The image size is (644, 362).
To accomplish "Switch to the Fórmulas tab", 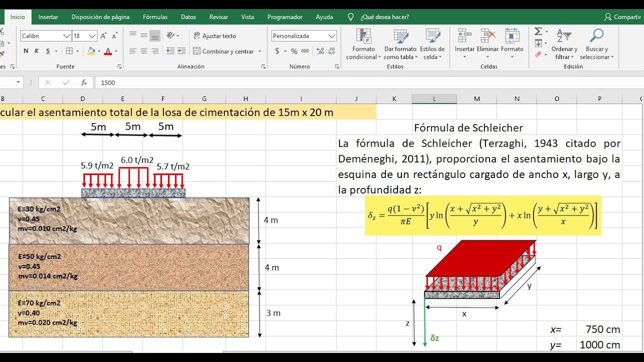I will tap(155, 17).
